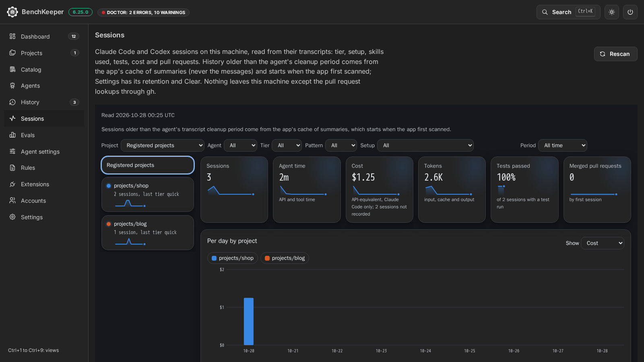Select the projects/blog project card
Viewport: 644px width, 362px height.
pyautogui.click(x=148, y=232)
